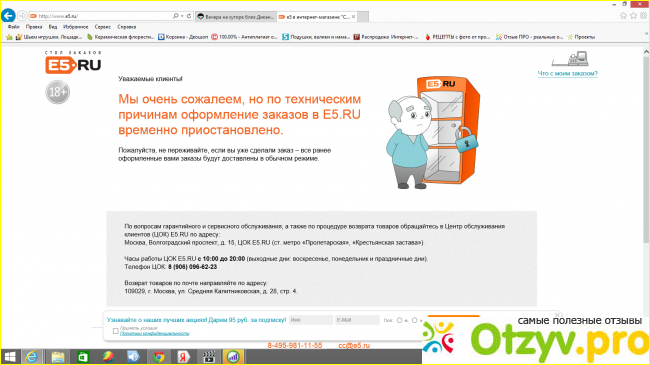Click the phone number 8-495-981-11-55
Viewport: 650px width, 365px height.
click(x=295, y=345)
